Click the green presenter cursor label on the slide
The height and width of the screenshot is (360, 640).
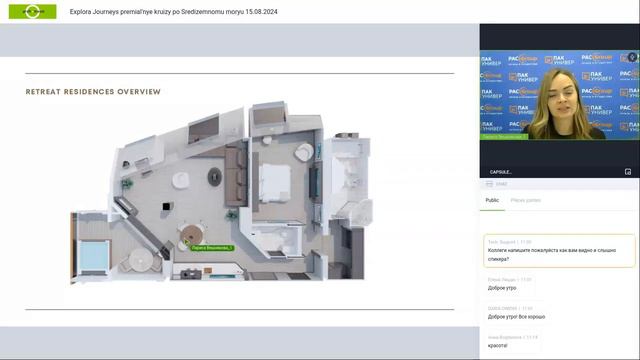click(x=212, y=248)
